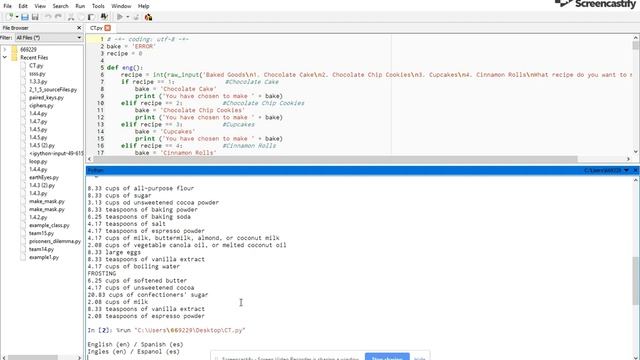This screenshot has height=360, width=640.
Task: Open the Help menu
Action: pyautogui.click(x=143, y=6)
